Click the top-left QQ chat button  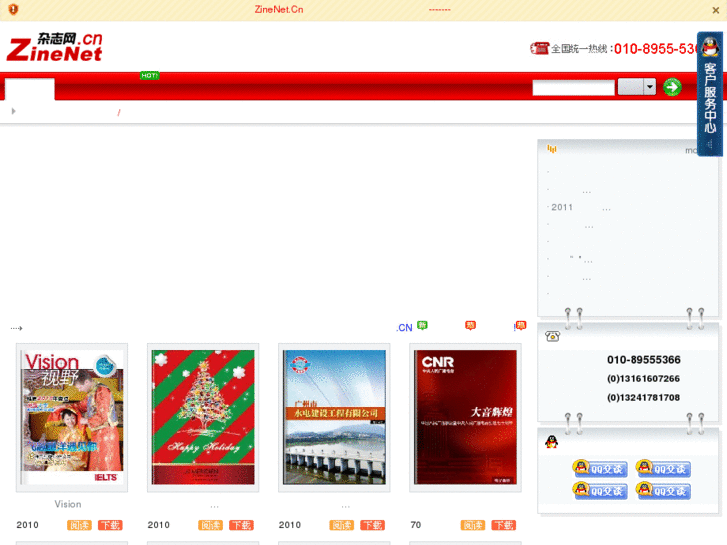pyautogui.click(x=600, y=468)
